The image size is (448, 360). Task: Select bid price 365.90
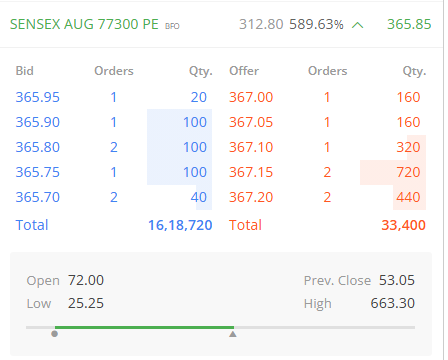(x=38, y=122)
